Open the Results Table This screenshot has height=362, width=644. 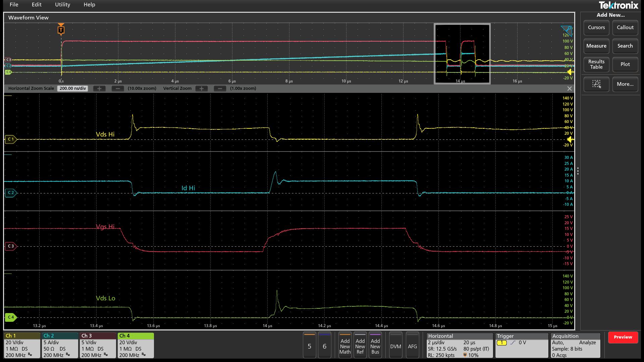pos(596,64)
